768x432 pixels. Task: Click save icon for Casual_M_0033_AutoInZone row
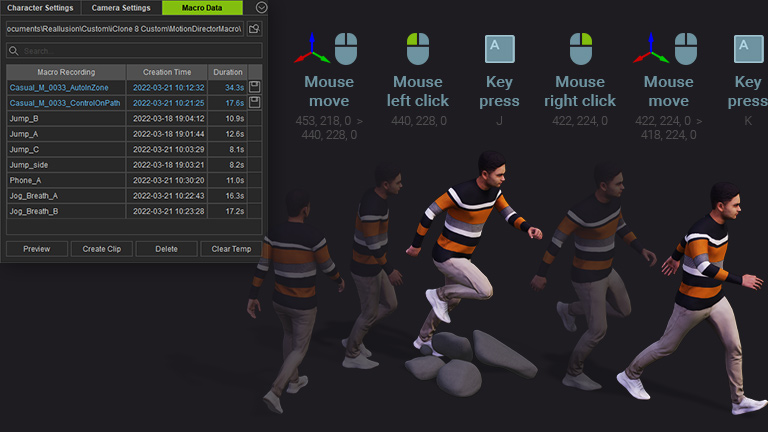[x=255, y=87]
